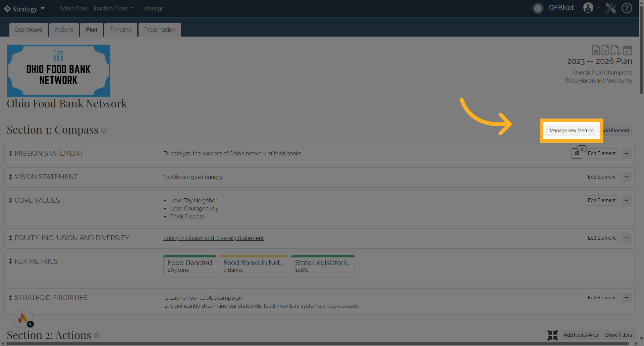Image resolution: width=644 pixels, height=346 pixels.
Task: Switch to the Timeline tab
Action: (x=121, y=30)
